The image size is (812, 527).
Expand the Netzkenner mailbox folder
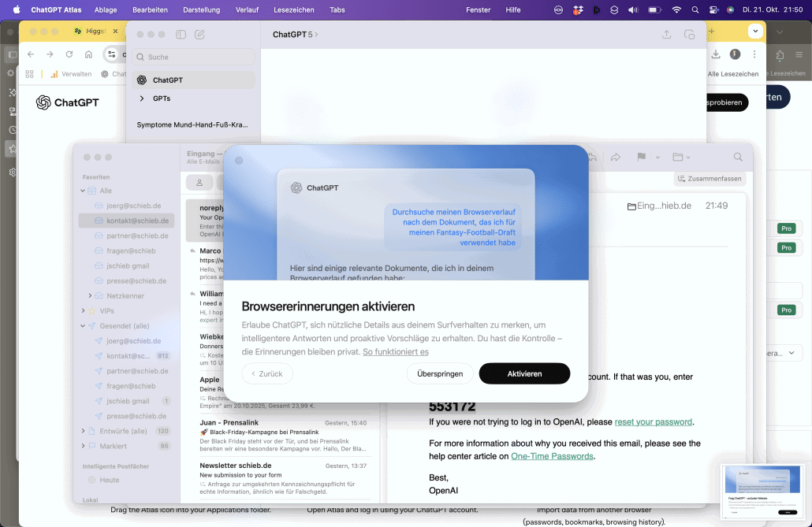(x=91, y=295)
